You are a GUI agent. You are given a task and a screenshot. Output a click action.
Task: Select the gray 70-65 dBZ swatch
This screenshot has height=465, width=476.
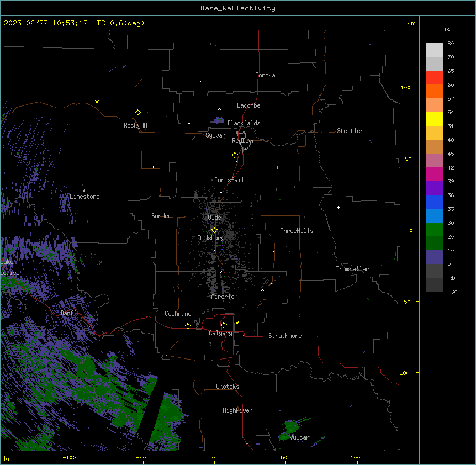434,64
